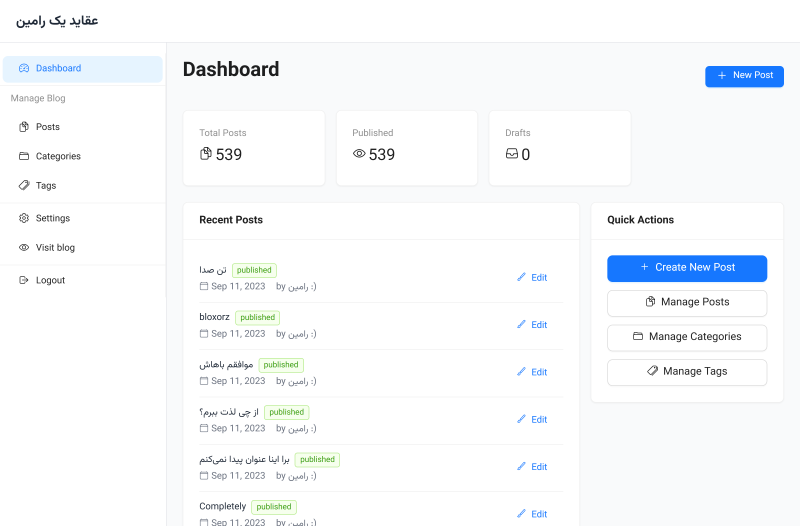
Task: Click the Visit blog eye icon
Action: point(24,248)
